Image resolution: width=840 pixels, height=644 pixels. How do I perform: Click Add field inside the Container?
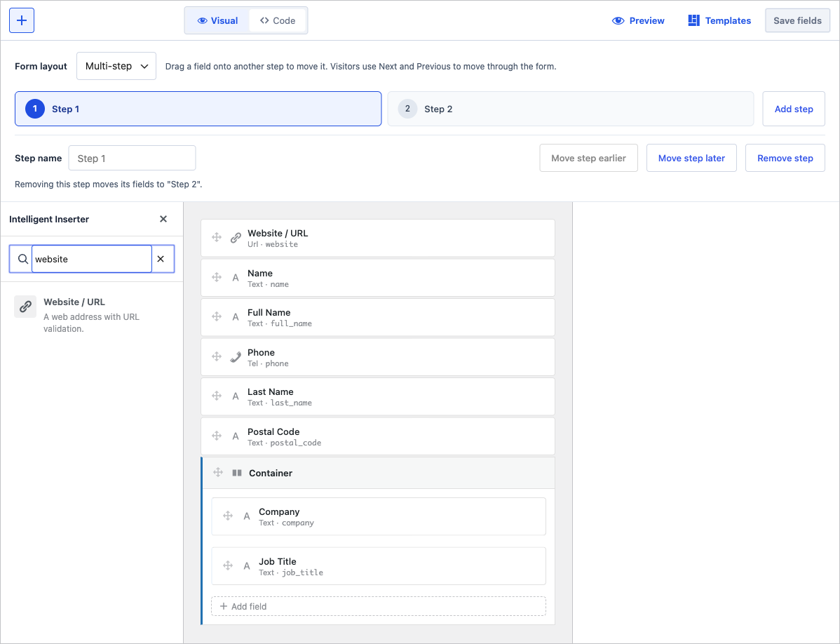[x=378, y=607]
